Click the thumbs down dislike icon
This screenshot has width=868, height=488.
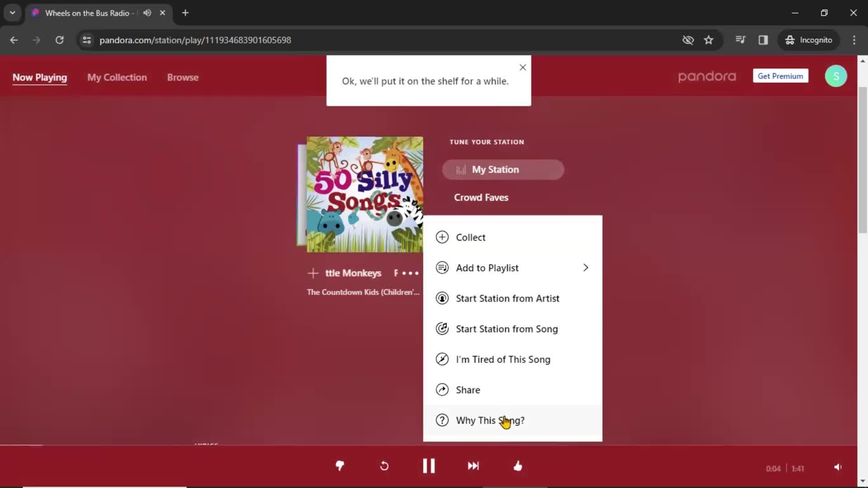(340, 466)
